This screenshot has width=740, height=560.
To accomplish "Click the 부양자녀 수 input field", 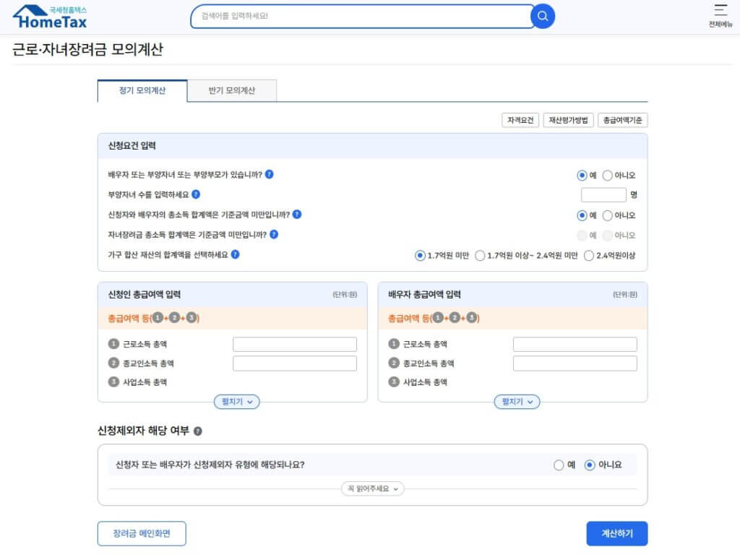I will [603, 195].
